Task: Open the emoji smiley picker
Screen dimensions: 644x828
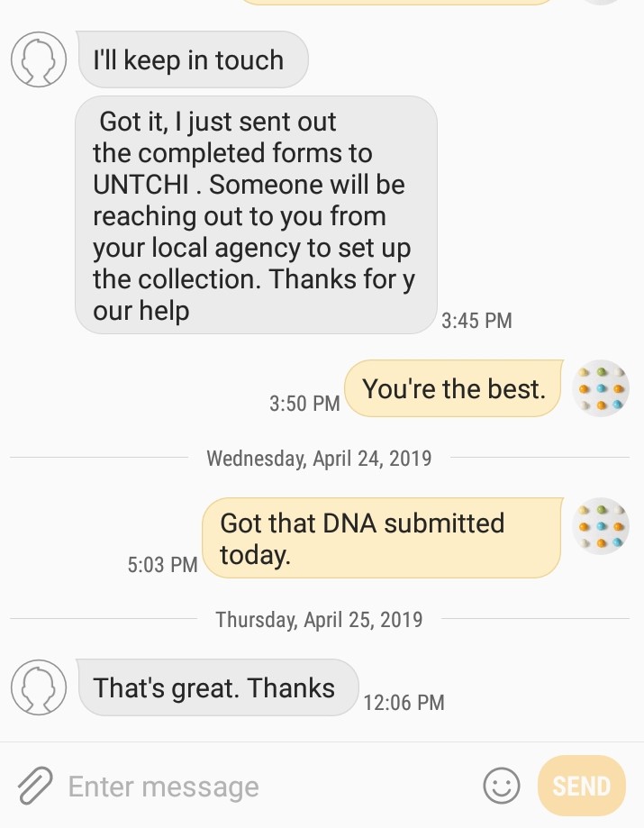Action: 502,786
